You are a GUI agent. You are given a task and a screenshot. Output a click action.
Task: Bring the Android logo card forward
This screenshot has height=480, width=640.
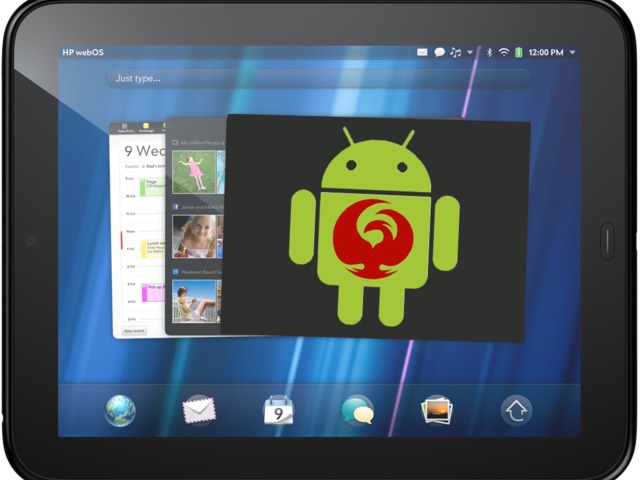[x=375, y=228]
